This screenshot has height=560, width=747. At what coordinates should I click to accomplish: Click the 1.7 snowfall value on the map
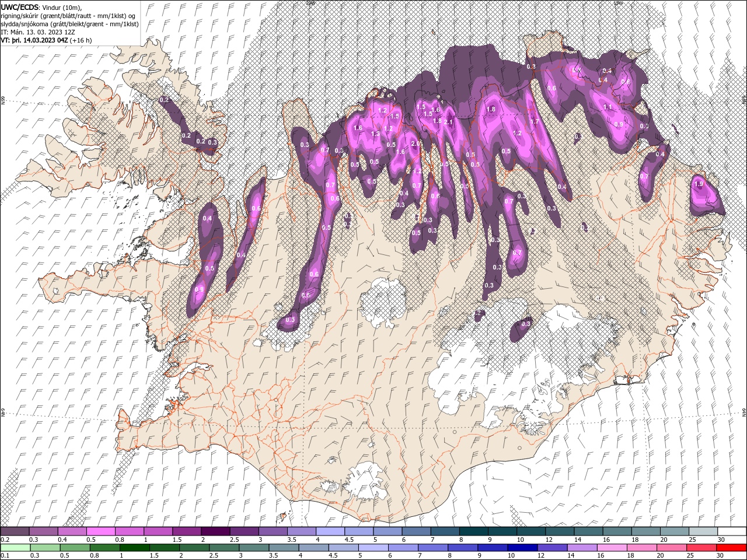[x=534, y=122]
